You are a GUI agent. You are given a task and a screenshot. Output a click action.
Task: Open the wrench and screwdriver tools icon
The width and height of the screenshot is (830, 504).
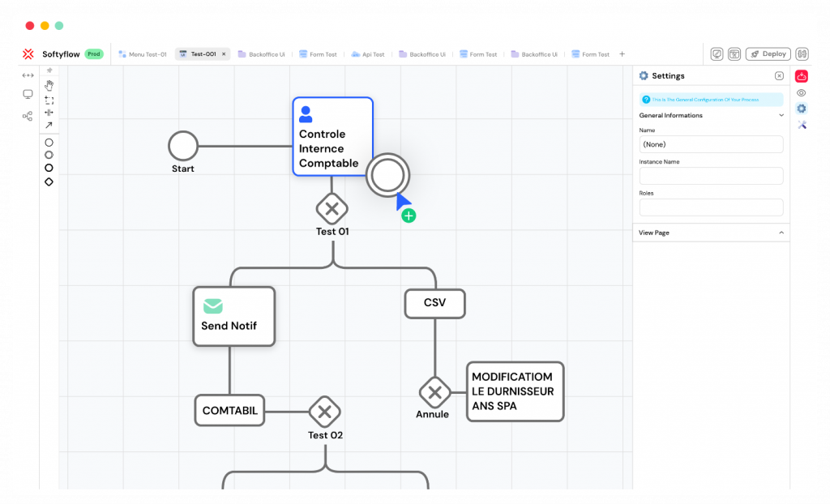pos(802,125)
